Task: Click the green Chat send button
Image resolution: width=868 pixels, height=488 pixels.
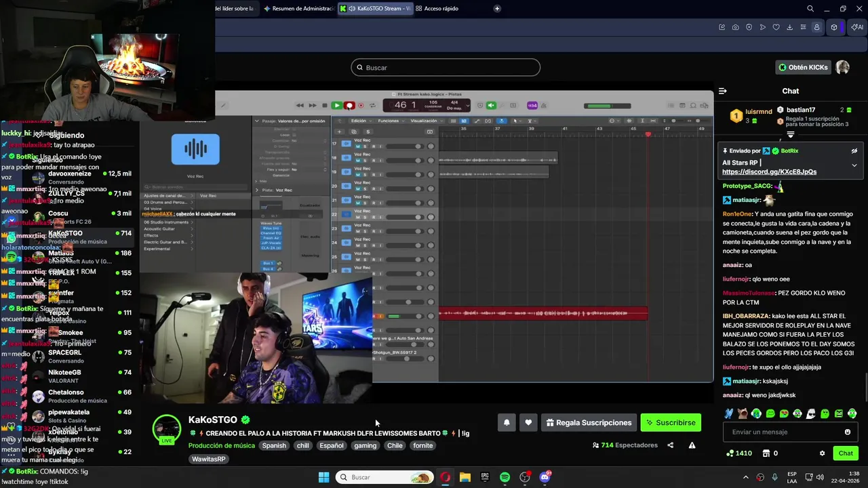Action: tap(846, 453)
